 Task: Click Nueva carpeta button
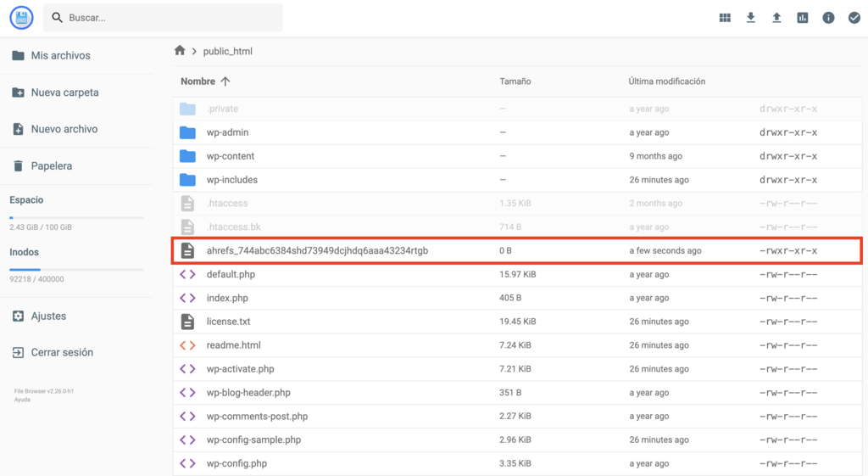click(x=64, y=92)
